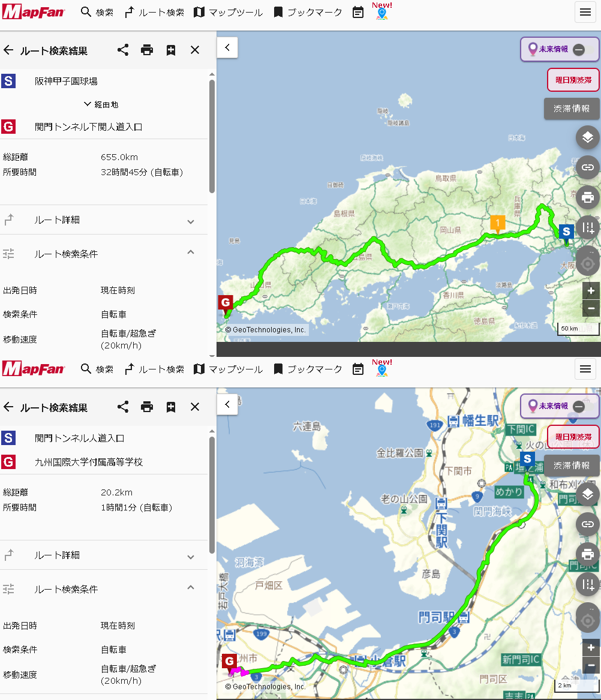
Task: Click the orange waypoint 1 marker on the map
Action: coord(497,223)
